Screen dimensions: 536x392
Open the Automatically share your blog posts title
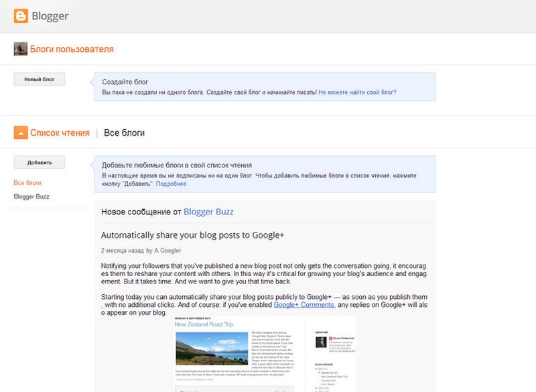[x=192, y=235]
